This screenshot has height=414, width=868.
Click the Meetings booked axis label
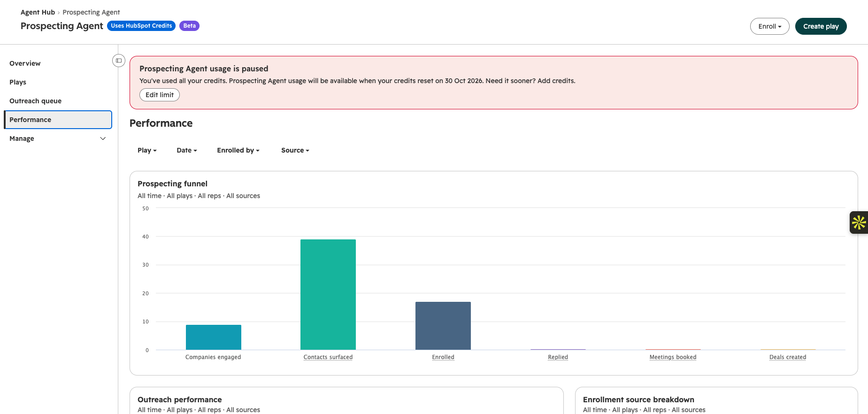(x=673, y=357)
